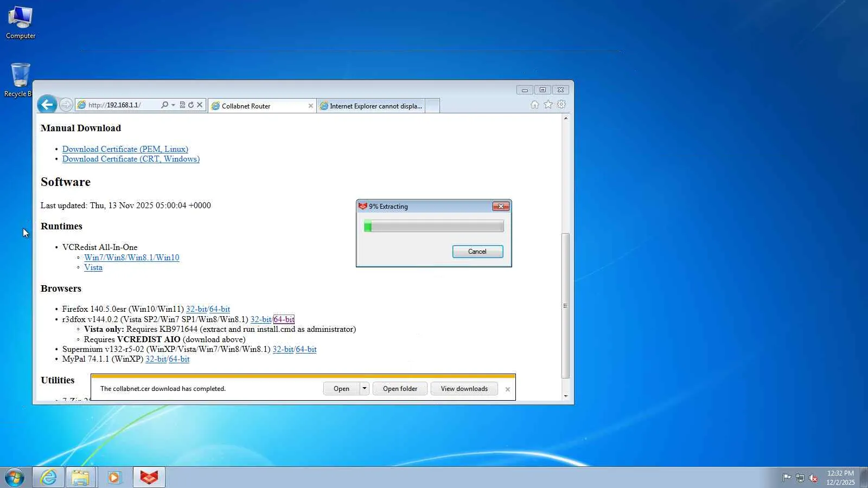Image resolution: width=868 pixels, height=488 pixels.
Task: Open the Favorites star icon
Action: (x=548, y=105)
